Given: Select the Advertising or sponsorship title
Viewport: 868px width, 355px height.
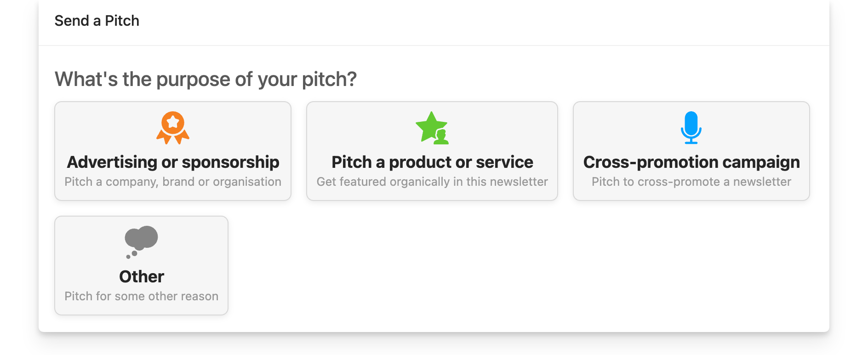Looking at the screenshot, I should 173,162.
